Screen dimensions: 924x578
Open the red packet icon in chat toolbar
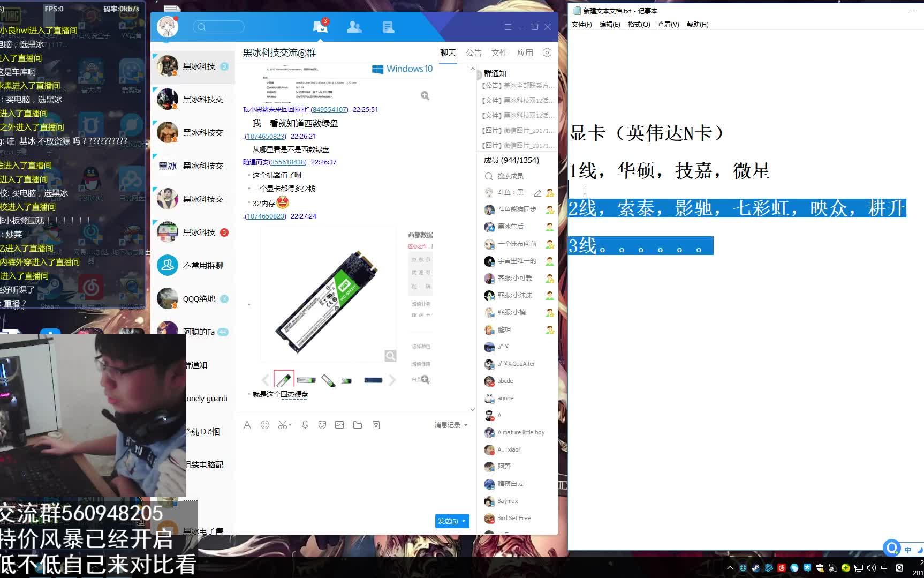pos(376,425)
